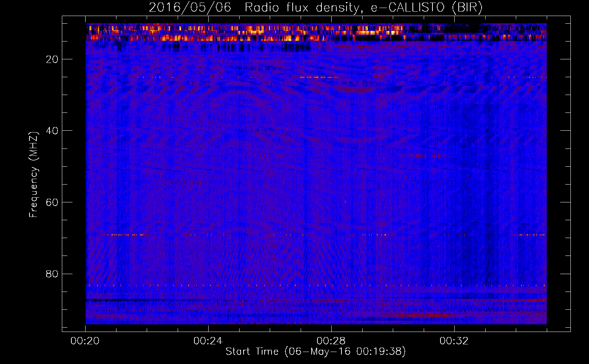Click the 'Start Time (06-May-16 00:19:38)' label

(316, 352)
